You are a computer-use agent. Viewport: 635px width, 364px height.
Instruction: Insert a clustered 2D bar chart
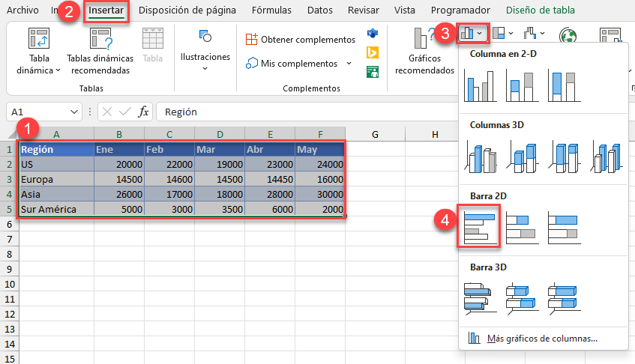coord(481,228)
